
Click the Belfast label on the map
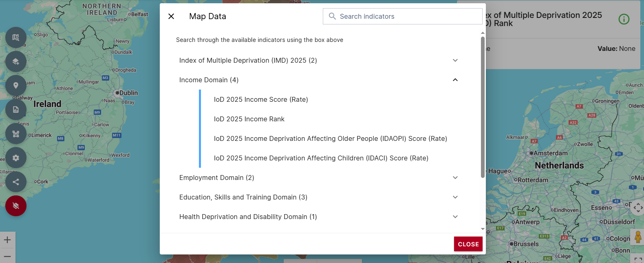(139, 14)
